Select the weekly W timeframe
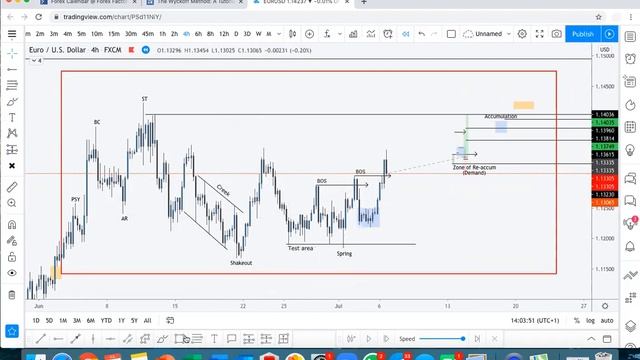This screenshot has height=360, width=640. (x=258, y=34)
